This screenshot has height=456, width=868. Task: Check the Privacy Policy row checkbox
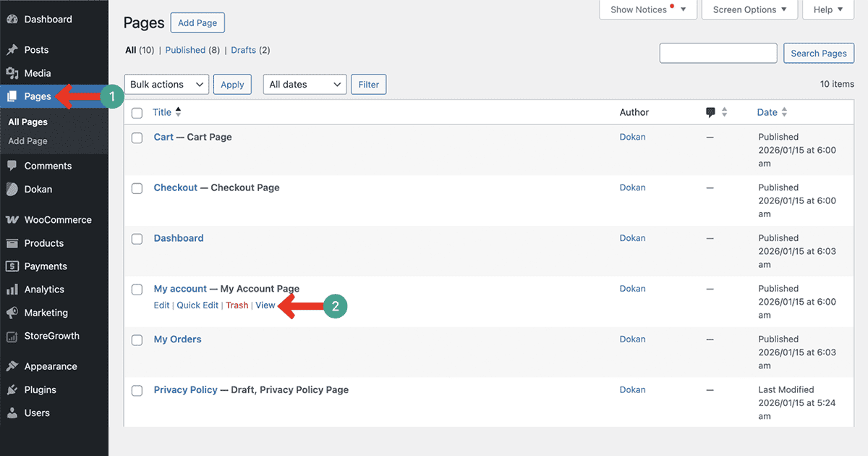pyautogui.click(x=137, y=390)
